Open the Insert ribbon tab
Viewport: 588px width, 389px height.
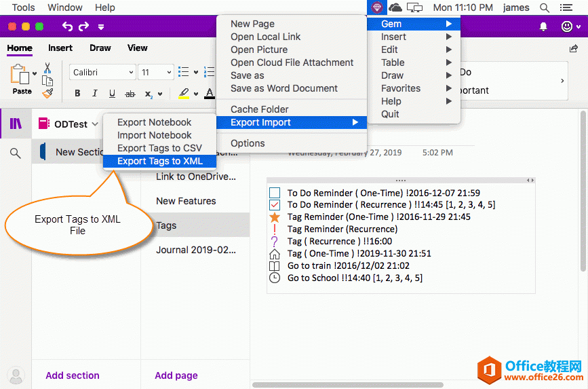60,48
